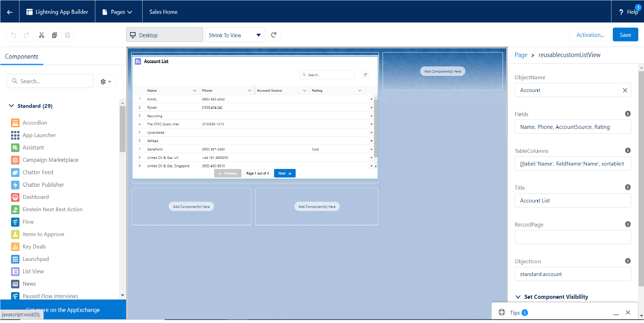Open the Pages dropdown menu
Viewport: 644px width, 323px height.
(118, 12)
